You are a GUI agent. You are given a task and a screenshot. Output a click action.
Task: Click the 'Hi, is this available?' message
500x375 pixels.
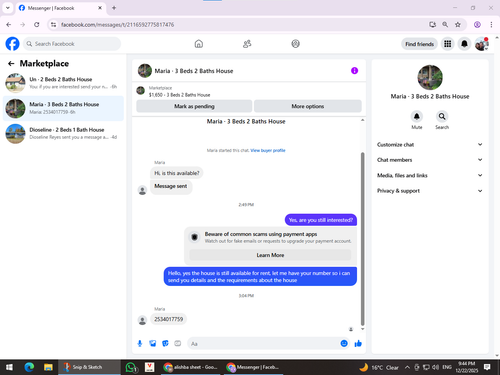click(x=177, y=173)
